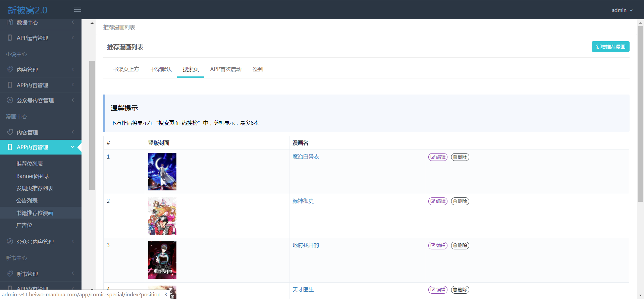Viewport: 644px width, 299px height.
Task: Click the 数据中心 sidebar icon
Action: point(10,22)
